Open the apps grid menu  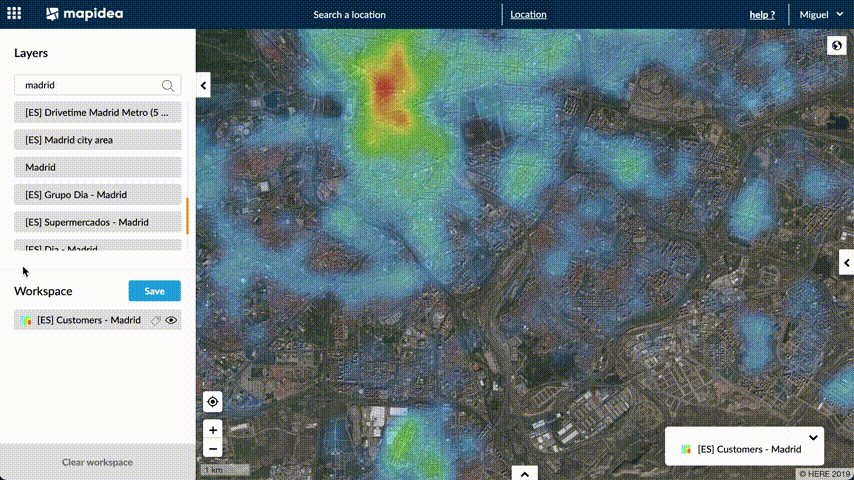pos(14,13)
